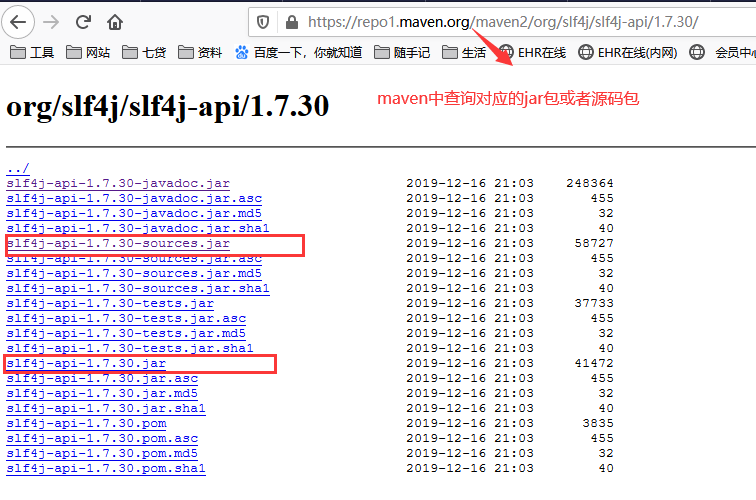Open the 工具 bookmark folder

pyautogui.click(x=32, y=52)
